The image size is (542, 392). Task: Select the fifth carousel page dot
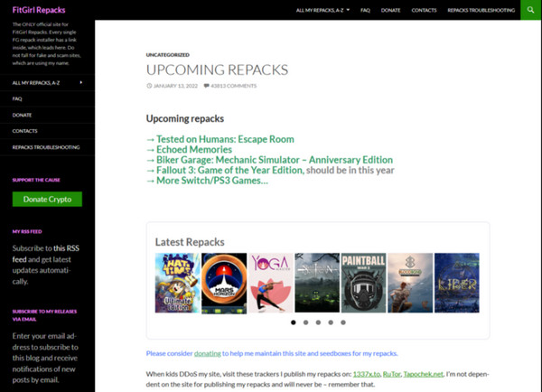tap(343, 322)
